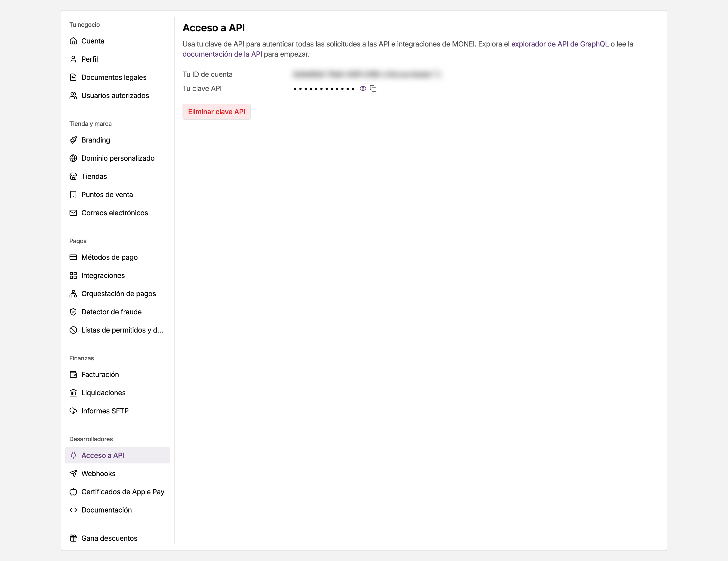
Task: Click the Métodos de pago card icon
Action: [x=73, y=257]
